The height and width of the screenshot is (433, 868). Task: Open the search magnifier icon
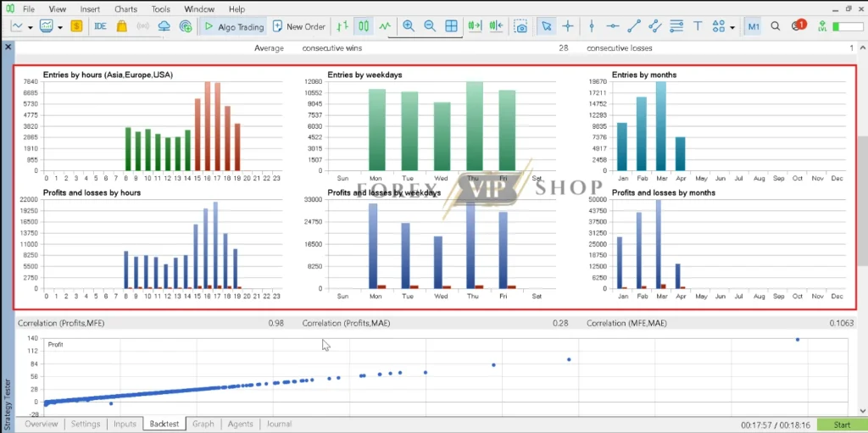coord(776,26)
